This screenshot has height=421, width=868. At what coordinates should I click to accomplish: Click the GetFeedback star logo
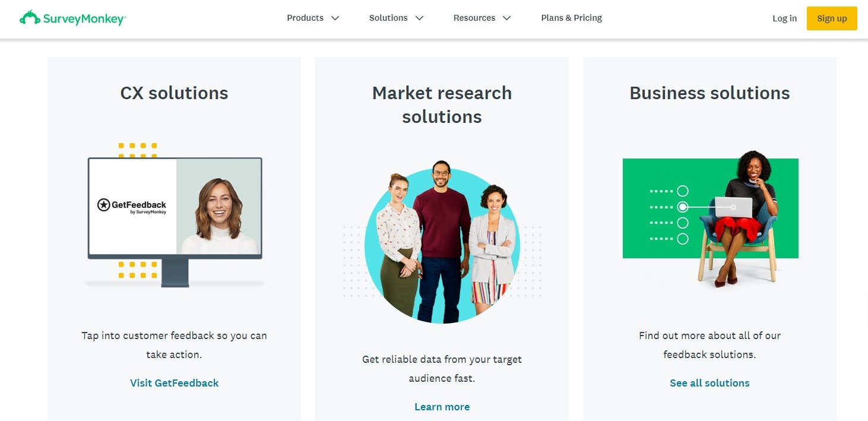(104, 205)
